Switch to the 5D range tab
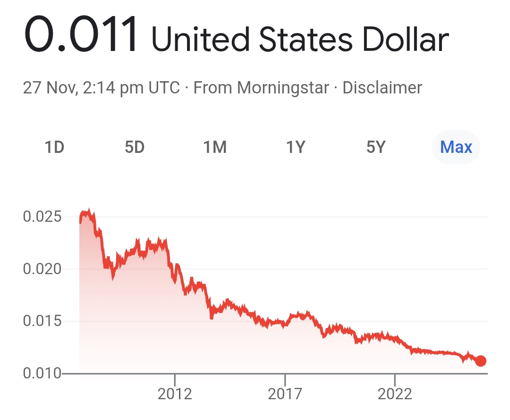 coord(135,148)
